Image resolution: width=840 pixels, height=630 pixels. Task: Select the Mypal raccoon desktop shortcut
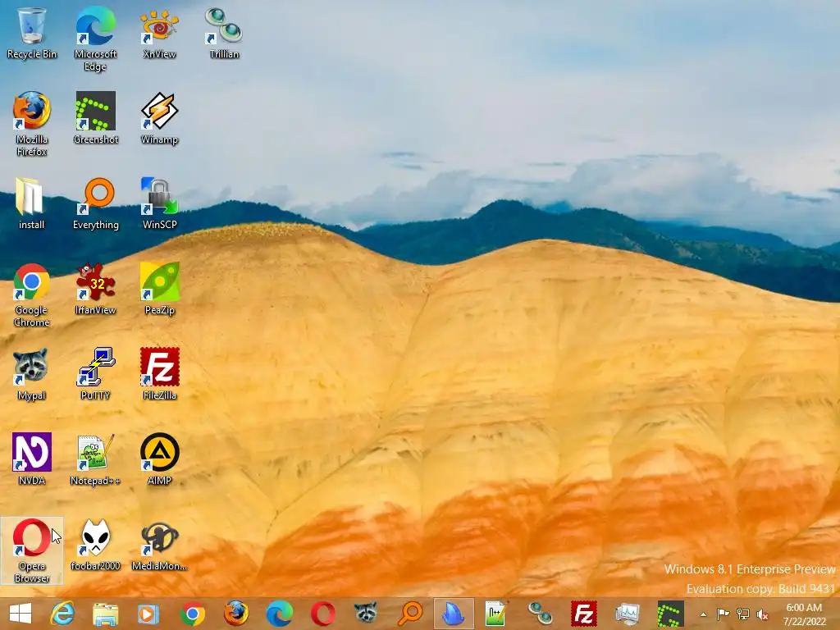32,374
